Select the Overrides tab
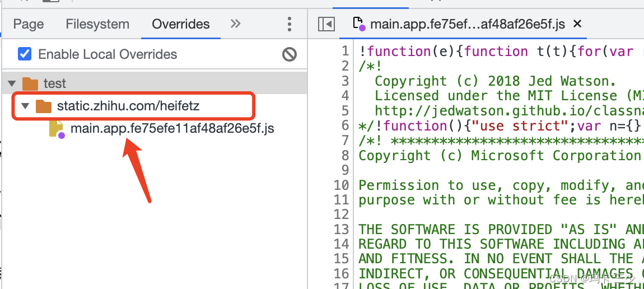The image size is (644, 289). (181, 24)
